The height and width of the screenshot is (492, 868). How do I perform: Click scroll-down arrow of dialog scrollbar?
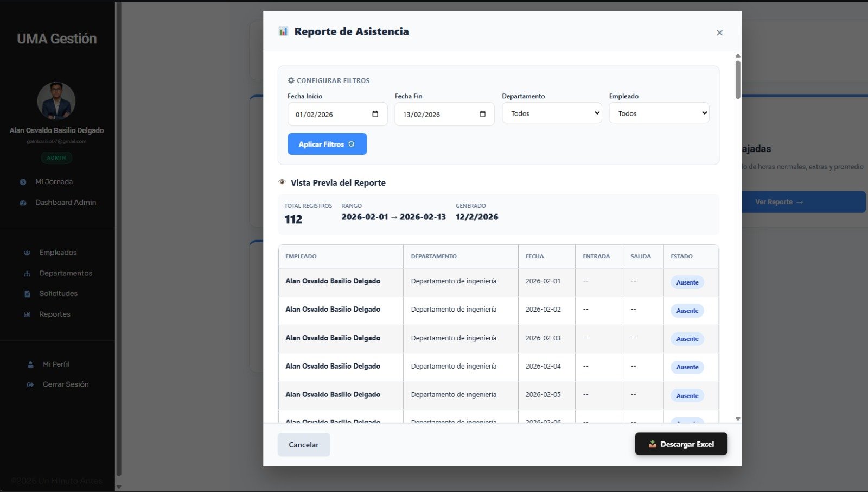[738, 419]
